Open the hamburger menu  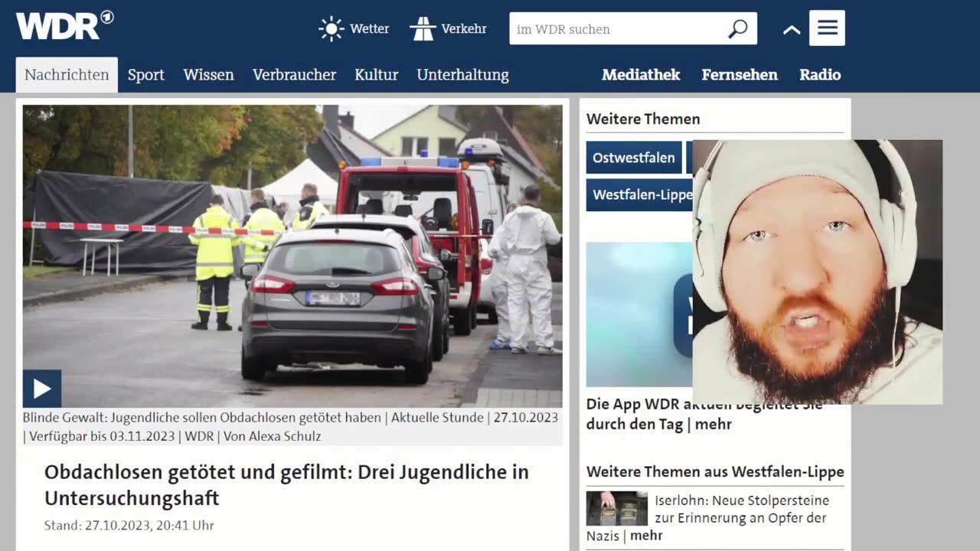(x=827, y=28)
